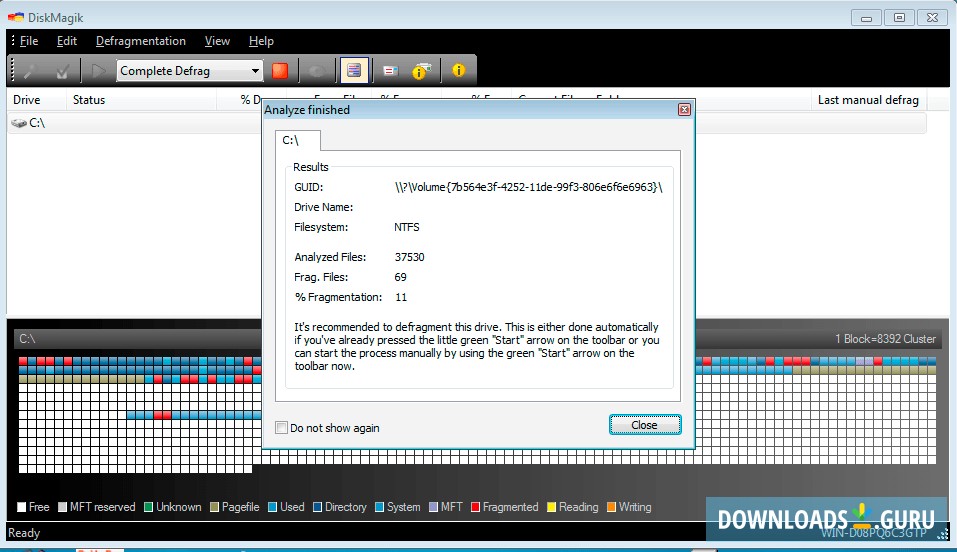This screenshot has height=552, width=957.
Task: Click the Drive Name label
Action: click(323, 207)
